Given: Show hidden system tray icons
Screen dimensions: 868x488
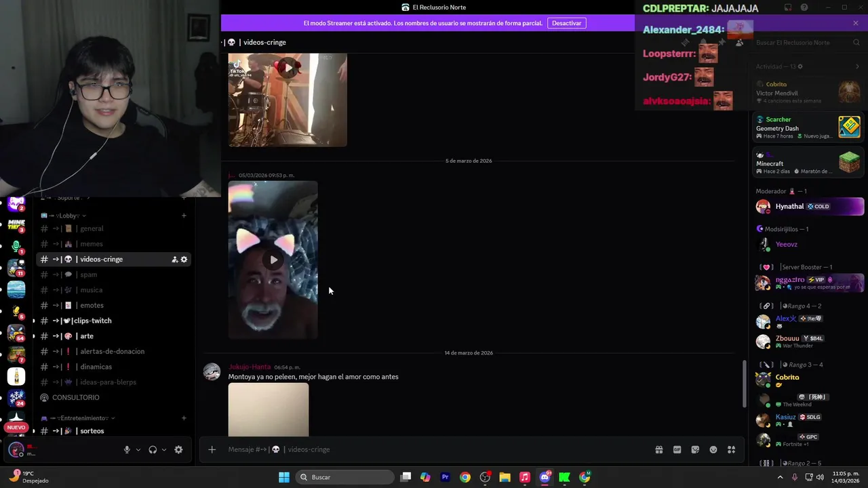Looking at the screenshot, I should [780, 477].
